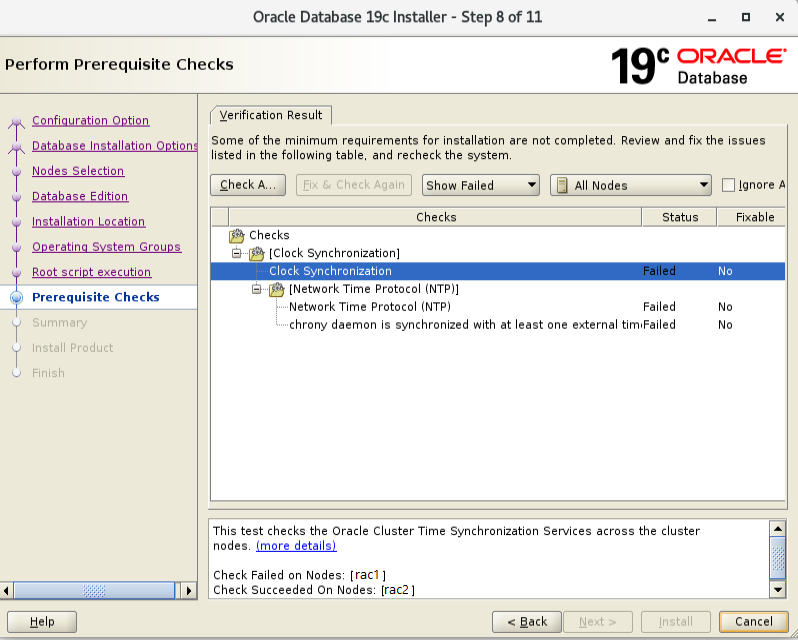Maximize the installer window

[x=745, y=17]
